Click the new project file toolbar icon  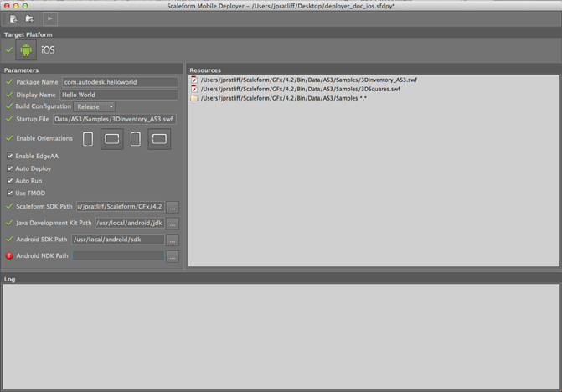[x=13, y=18]
